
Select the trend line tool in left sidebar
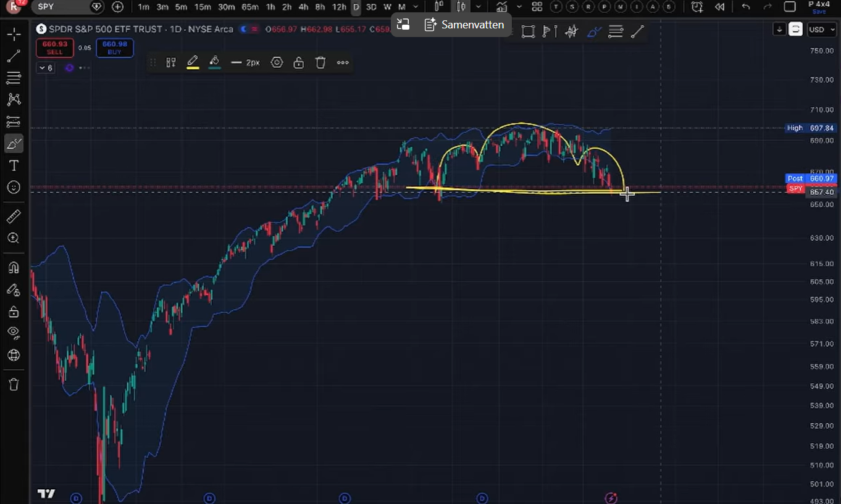[13, 56]
